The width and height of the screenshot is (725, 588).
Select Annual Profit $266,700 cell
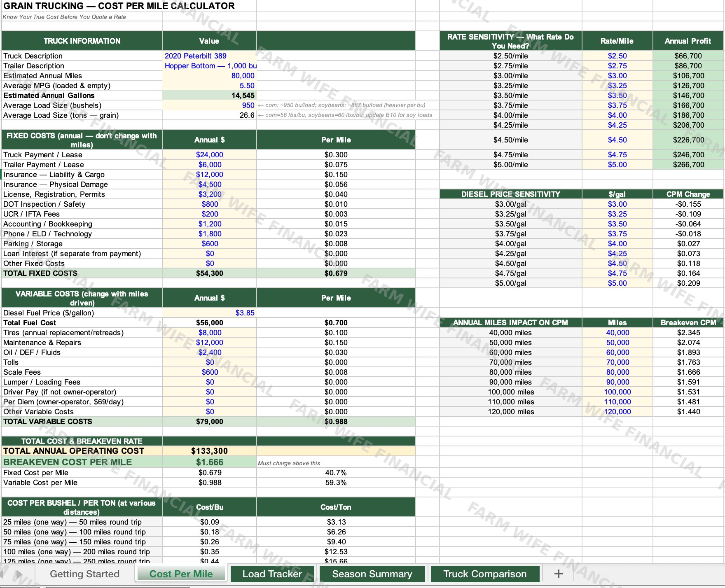tap(688, 165)
